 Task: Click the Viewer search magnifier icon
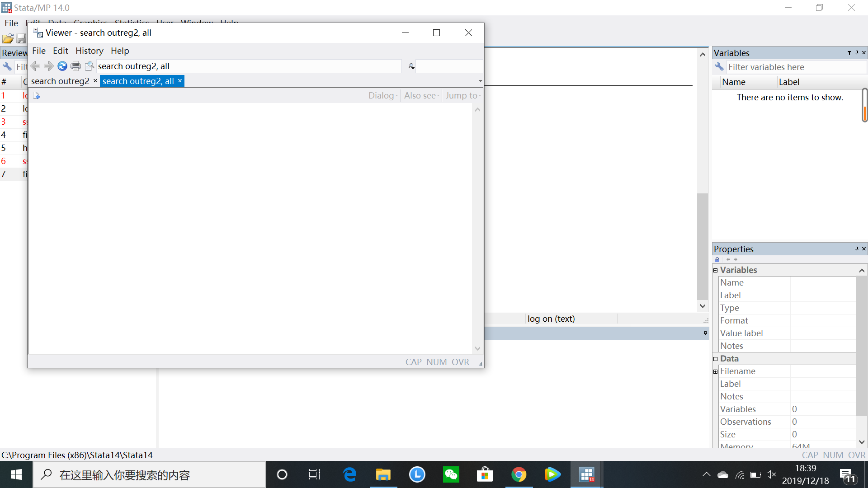[x=411, y=66]
